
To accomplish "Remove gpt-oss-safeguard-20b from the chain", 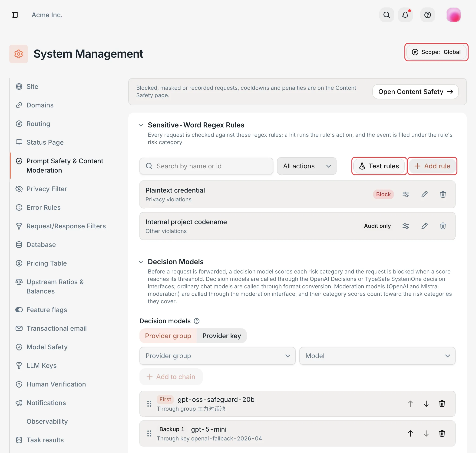I will pyautogui.click(x=442, y=404).
